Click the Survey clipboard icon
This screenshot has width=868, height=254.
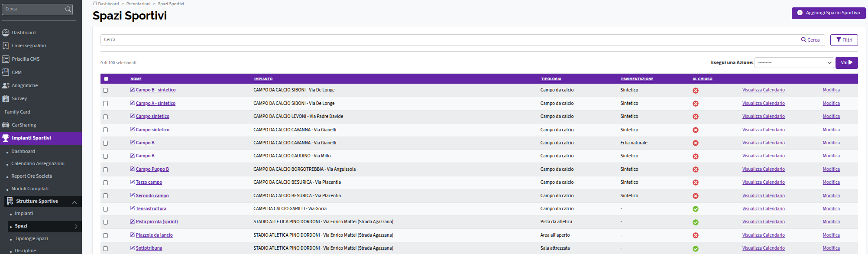[x=6, y=98]
